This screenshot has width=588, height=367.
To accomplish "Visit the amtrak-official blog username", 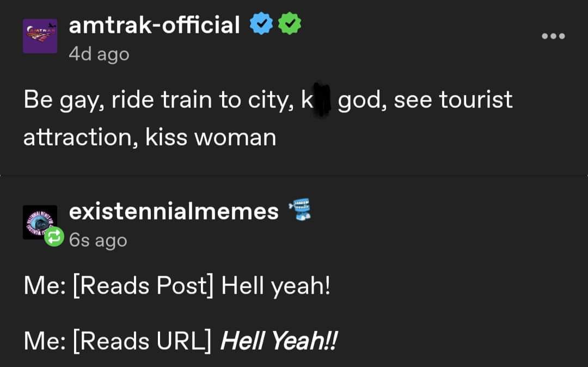I will pyautogui.click(x=154, y=25).
